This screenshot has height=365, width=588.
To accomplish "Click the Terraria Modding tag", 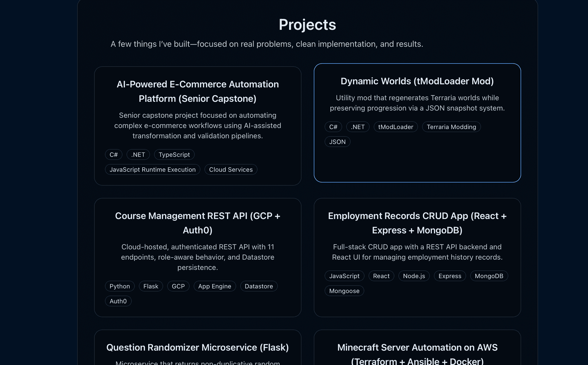I will (451, 127).
